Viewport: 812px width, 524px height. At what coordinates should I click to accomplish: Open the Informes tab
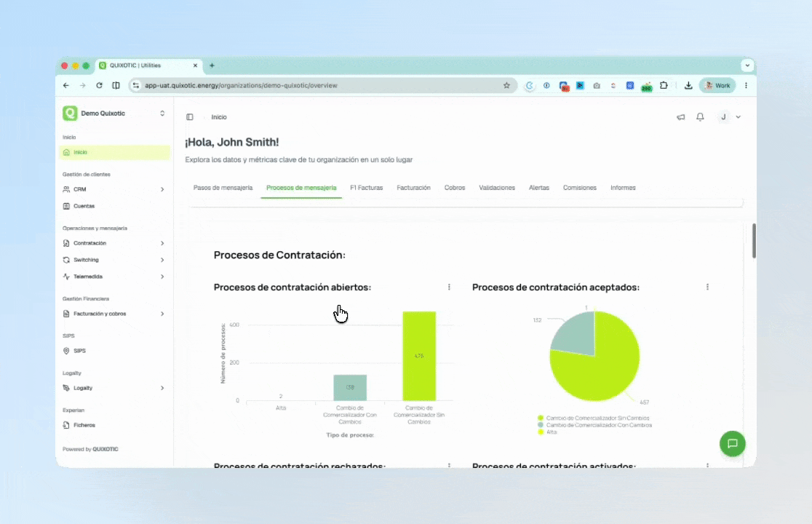point(623,188)
